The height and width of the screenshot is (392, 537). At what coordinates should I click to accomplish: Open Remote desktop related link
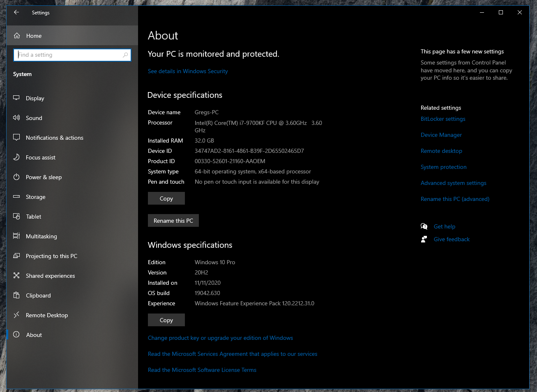441,151
